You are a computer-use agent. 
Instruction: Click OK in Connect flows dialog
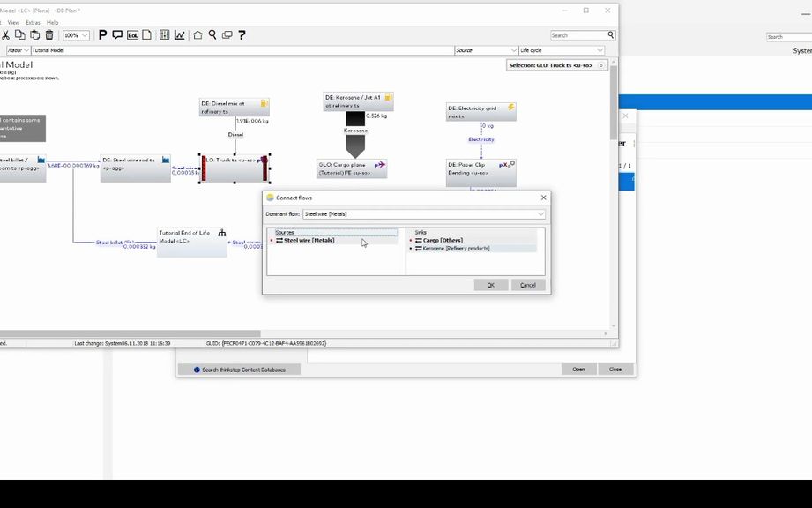coord(490,285)
